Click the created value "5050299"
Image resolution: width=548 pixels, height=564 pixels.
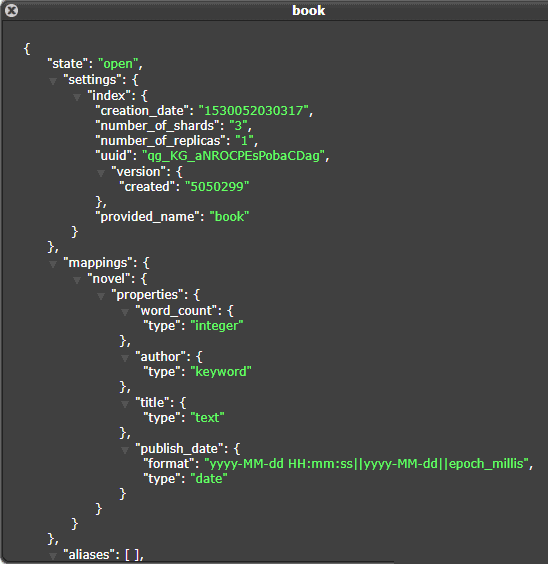pos(217,187)
